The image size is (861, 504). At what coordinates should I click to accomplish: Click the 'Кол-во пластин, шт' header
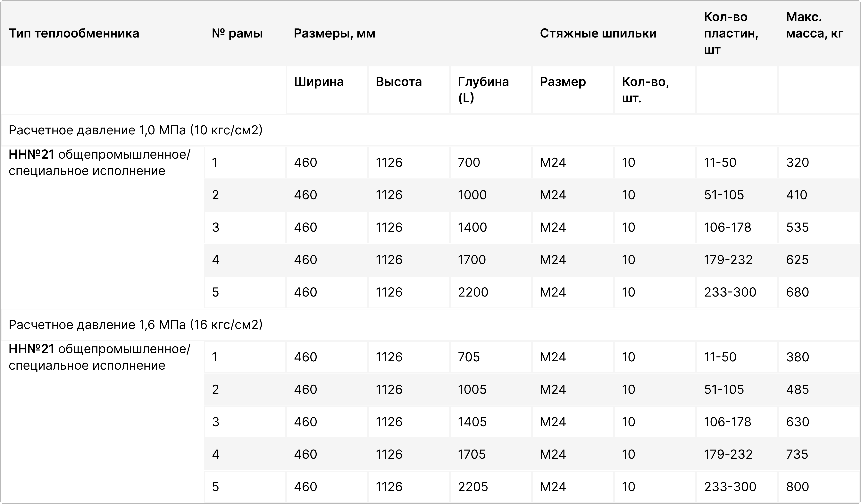731,33
